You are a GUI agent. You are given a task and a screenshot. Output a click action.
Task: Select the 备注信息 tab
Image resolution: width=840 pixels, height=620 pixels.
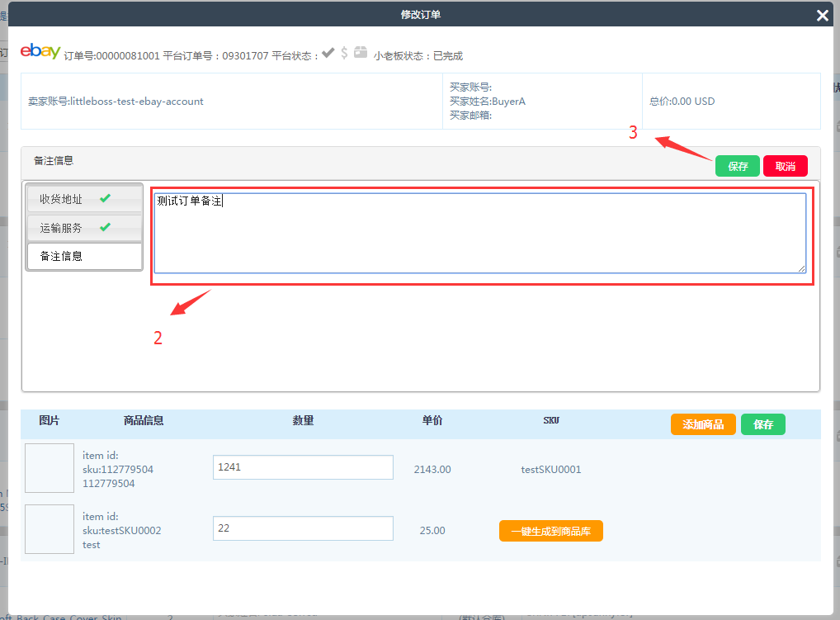click(x=62, y=256)
